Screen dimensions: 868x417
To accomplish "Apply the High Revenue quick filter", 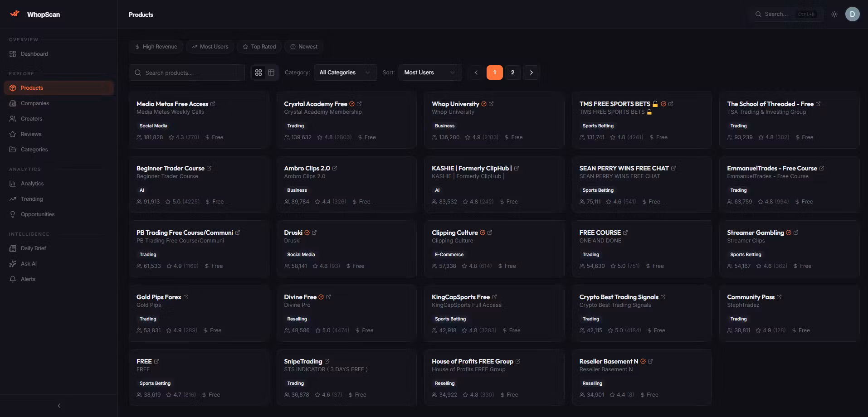I will click(x=156, y=47).
